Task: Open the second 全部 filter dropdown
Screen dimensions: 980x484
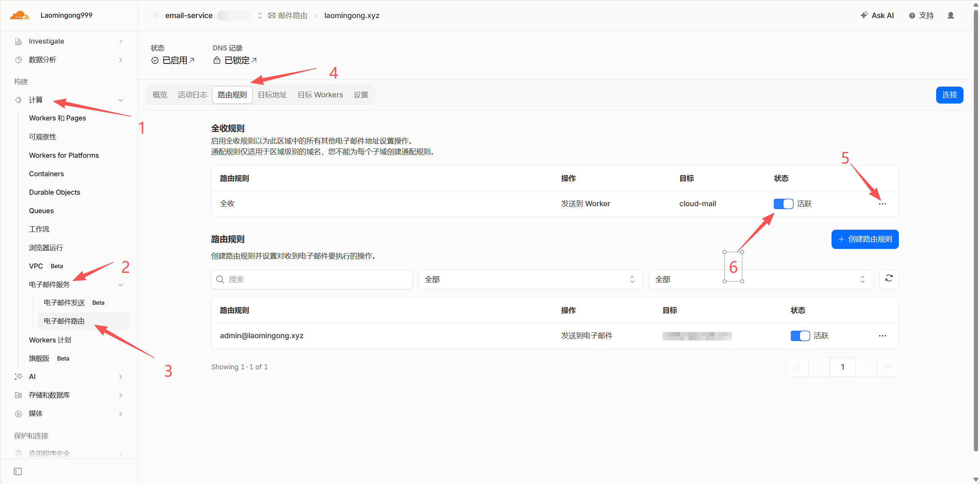Action: [761, 279]
